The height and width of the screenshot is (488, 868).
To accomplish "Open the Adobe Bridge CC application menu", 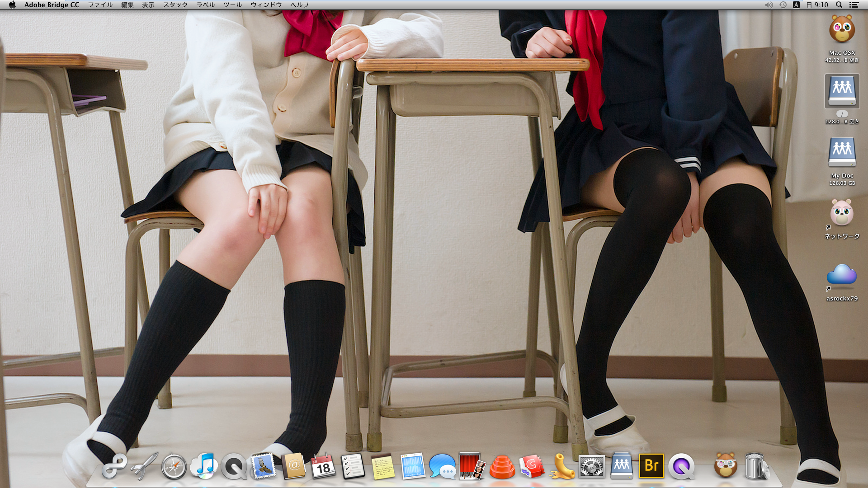I will [x=52, y=5].
